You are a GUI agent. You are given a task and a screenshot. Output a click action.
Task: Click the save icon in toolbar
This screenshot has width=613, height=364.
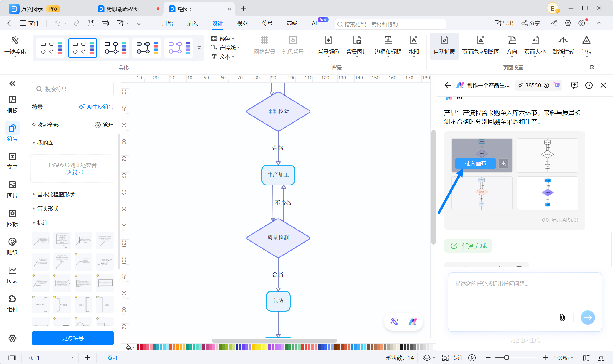tap(91, 23)
